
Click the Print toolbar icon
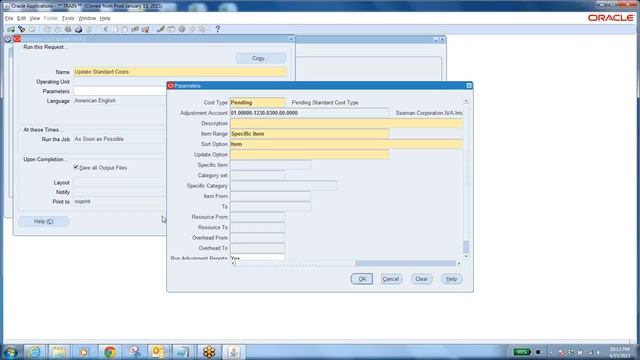coord(78,29)
